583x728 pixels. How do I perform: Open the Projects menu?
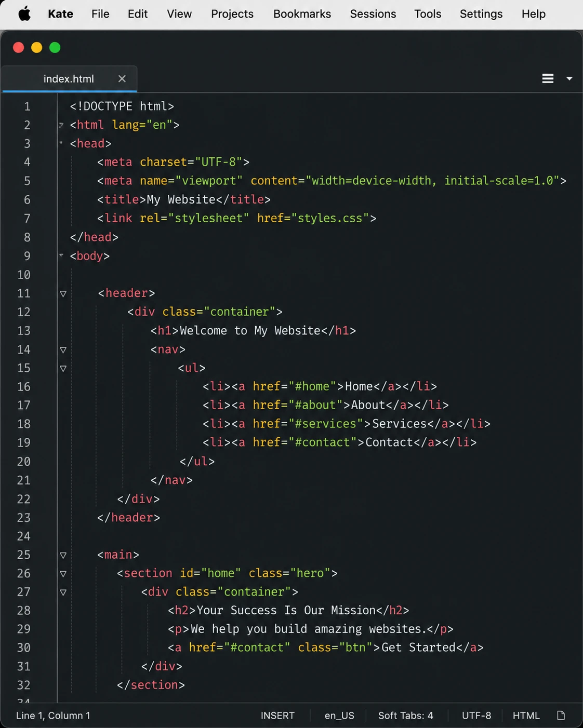(232, 14)
